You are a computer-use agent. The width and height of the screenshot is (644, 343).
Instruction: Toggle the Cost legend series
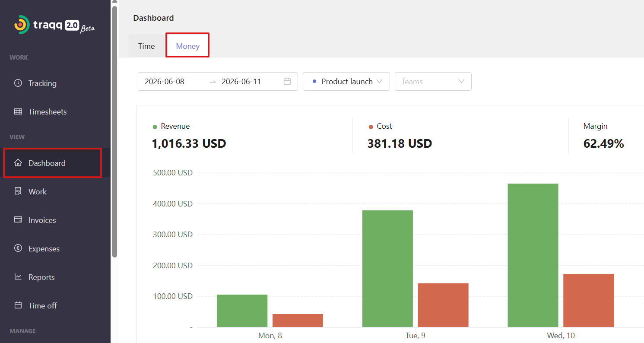(381, 126)
